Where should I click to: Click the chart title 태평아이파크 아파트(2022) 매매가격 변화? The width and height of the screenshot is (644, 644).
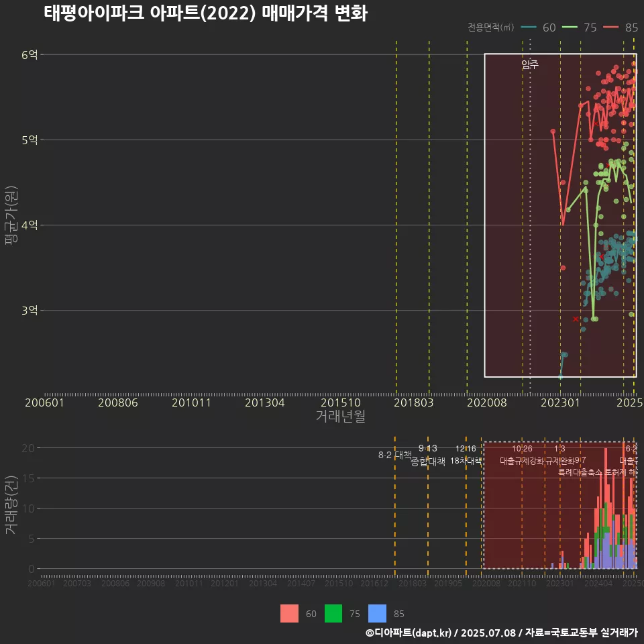pos(205,13)
